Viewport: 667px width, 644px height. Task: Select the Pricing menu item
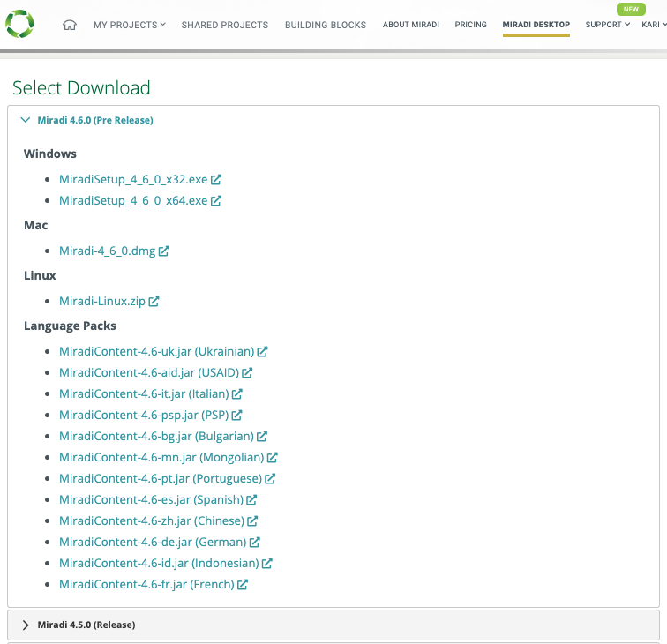tap(470, 25)
